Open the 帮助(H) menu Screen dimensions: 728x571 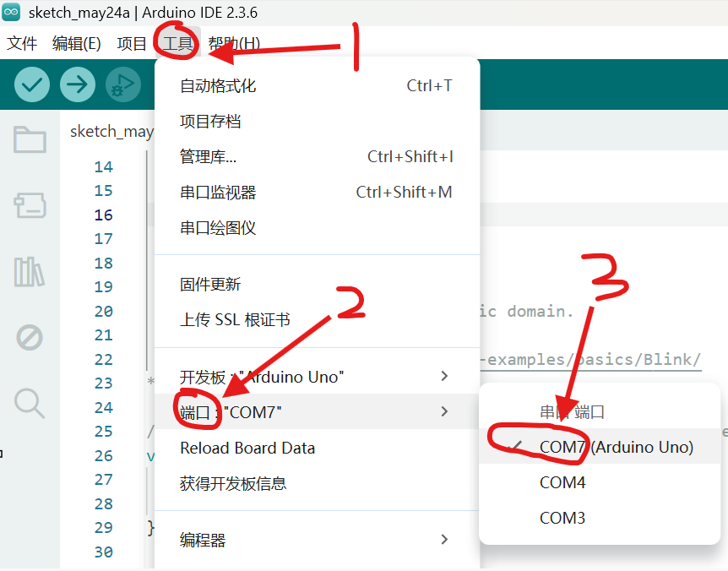pyautogui.click(x=234, y=43)
